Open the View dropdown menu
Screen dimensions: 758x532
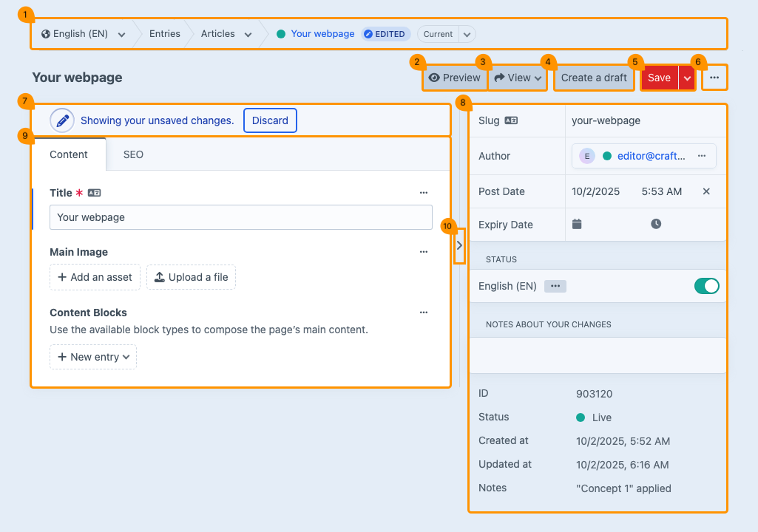click(518, 78)
